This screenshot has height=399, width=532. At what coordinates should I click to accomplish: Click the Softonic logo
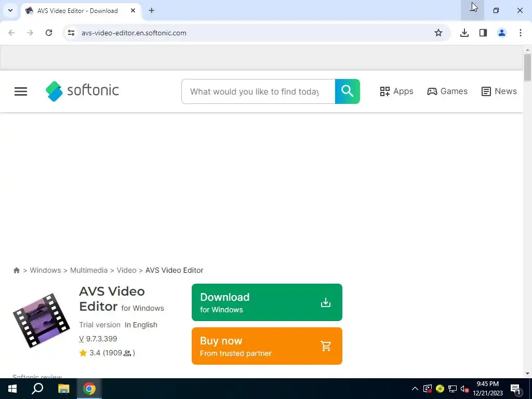[82, 91]
